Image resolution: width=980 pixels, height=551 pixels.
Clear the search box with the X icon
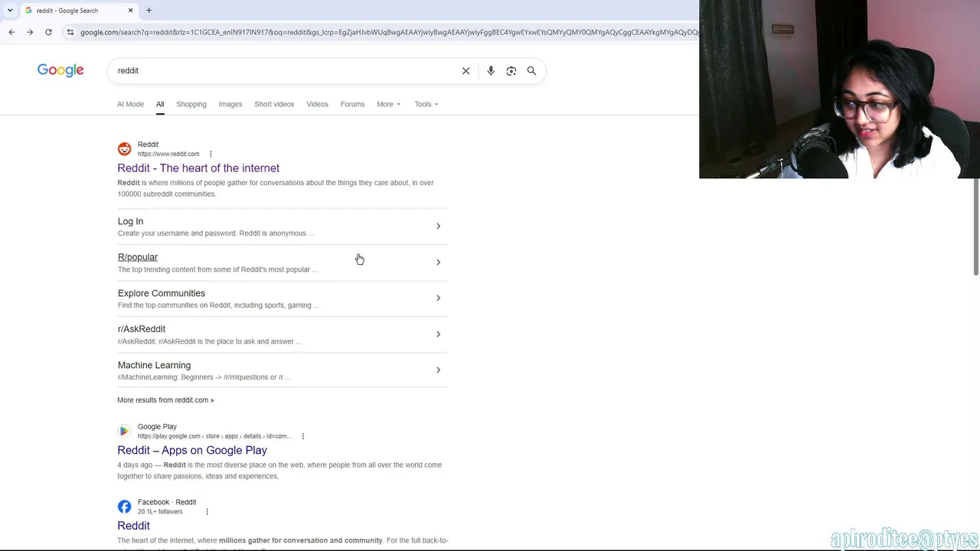point(465,71)
